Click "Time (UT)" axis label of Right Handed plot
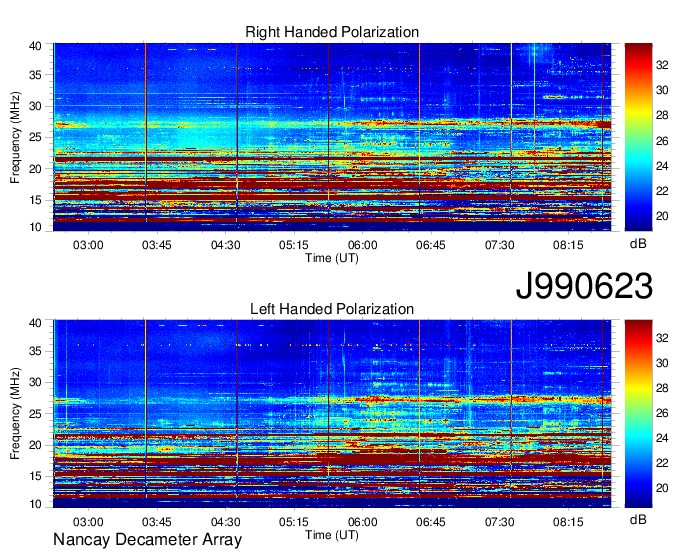 [332, 258]
